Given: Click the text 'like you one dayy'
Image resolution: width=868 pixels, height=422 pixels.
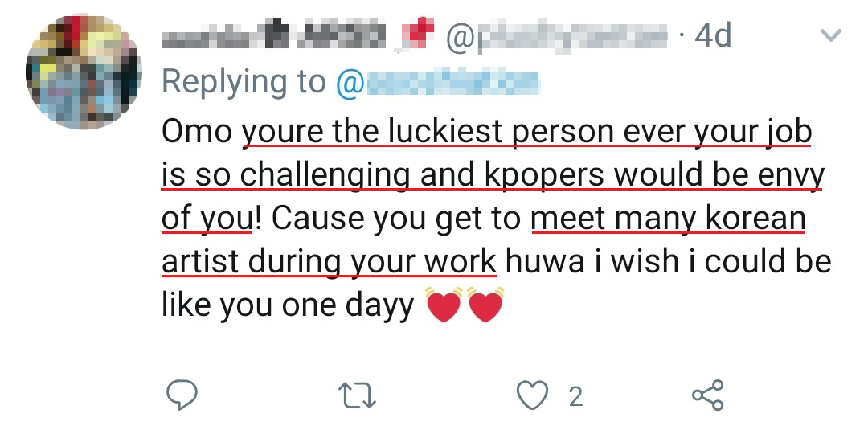Looking at the screenshot, I should pos(288,306).
